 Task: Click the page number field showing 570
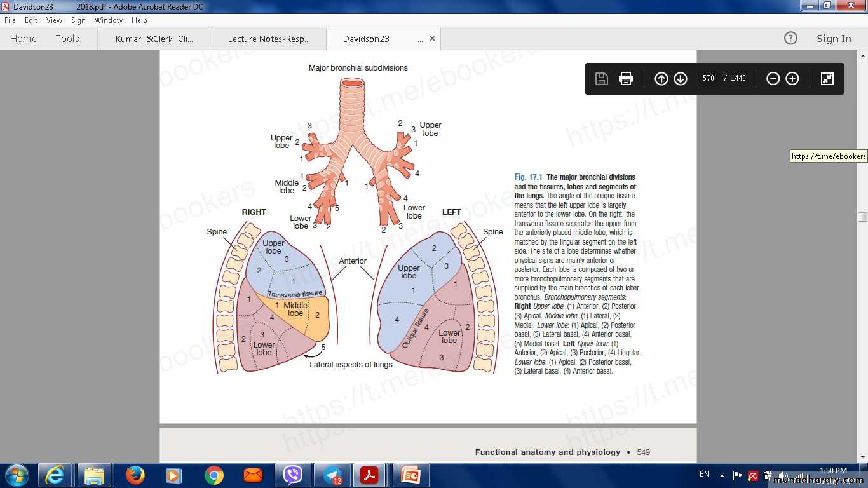pyautogui.click(x=709, y=79)
